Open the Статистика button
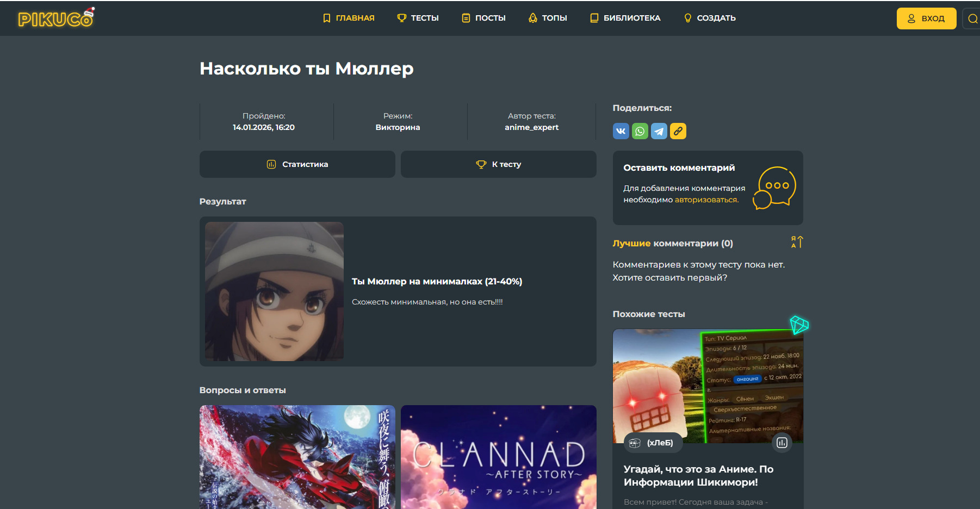 coord(297,164)
